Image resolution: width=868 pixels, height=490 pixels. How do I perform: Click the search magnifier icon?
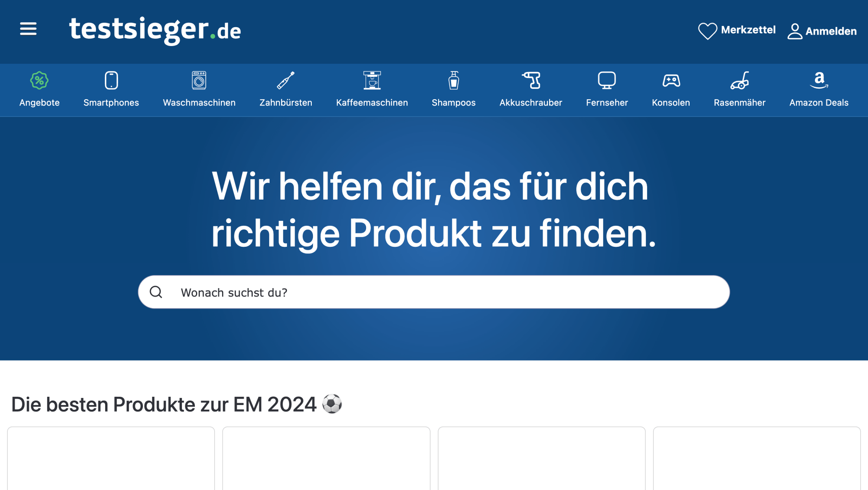(156, 292)
